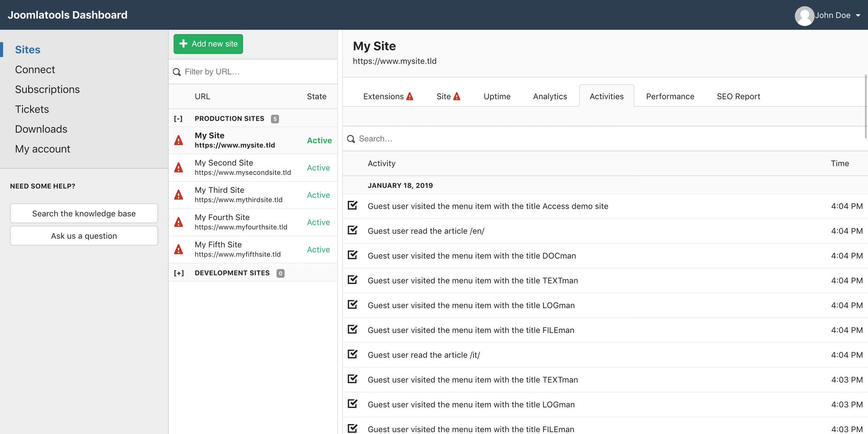
Task: Click the warning icon on Extensions tab
Action: 410,96
